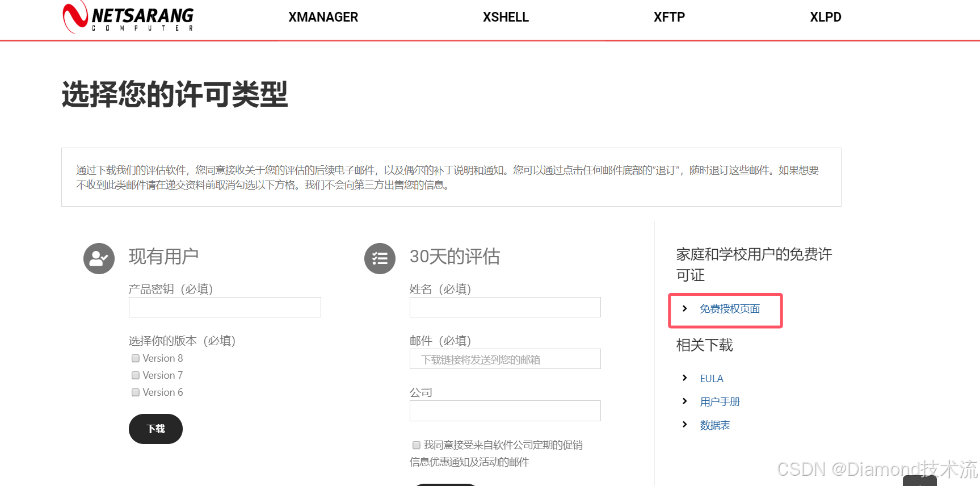Click the 相关下载 heading
The width and height of the screenshot is (980, 486).
tap(705, 345)
